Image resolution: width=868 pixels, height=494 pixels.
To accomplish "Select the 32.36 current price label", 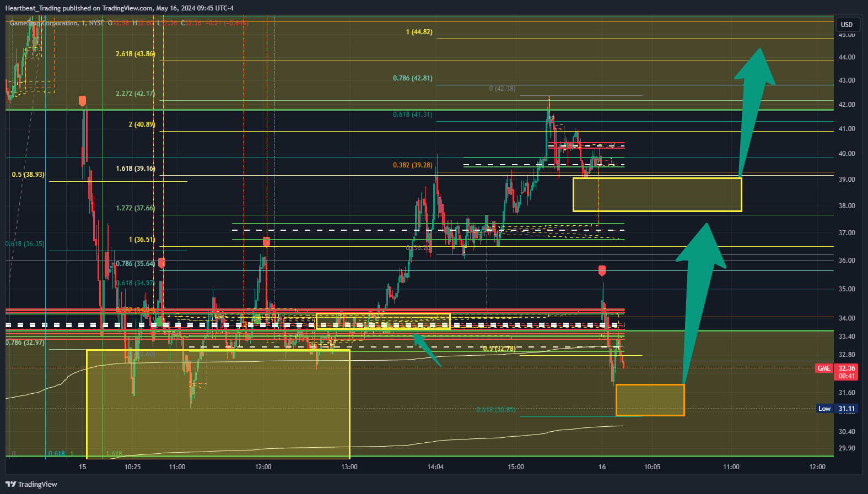I will coord(847,368).
